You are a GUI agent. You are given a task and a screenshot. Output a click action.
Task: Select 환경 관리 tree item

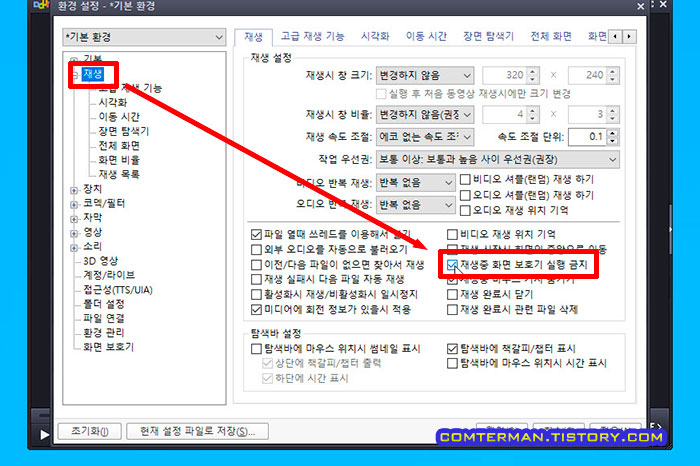104,333
